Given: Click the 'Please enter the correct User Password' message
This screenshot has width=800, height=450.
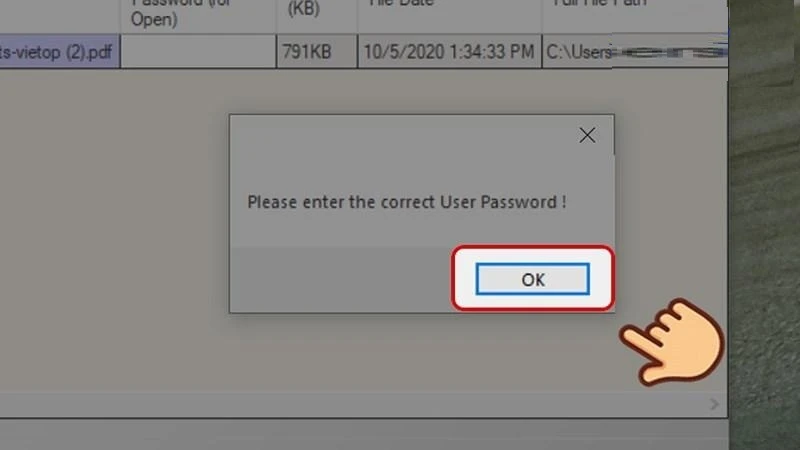Looking at the screenshot, I should click(407, 202).
